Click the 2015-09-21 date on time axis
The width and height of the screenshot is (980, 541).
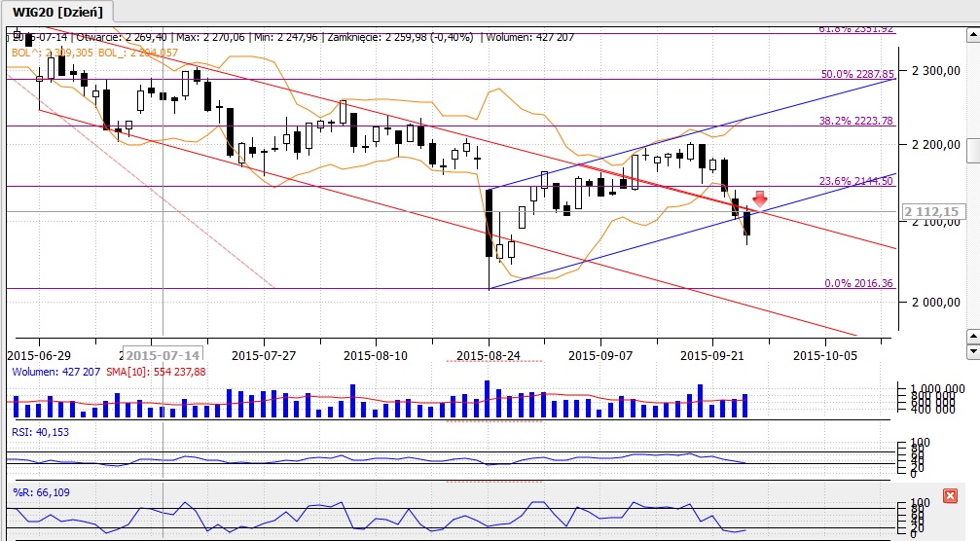coord(711,355)
